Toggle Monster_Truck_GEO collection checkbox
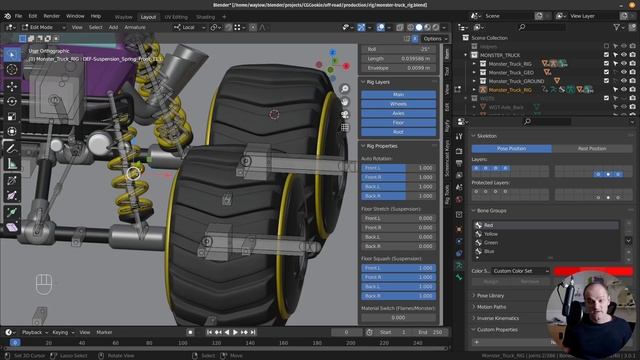 606,72
